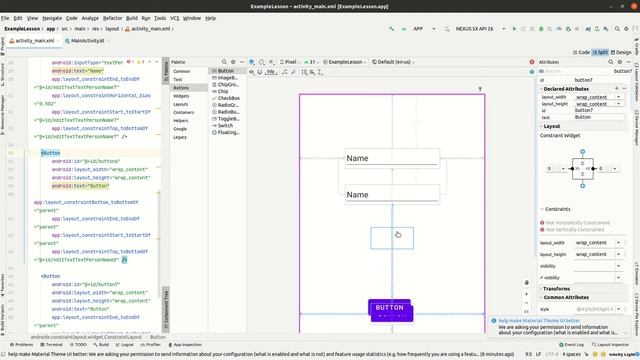Open declared layout_width dropdown arrow

coord(618,97)
